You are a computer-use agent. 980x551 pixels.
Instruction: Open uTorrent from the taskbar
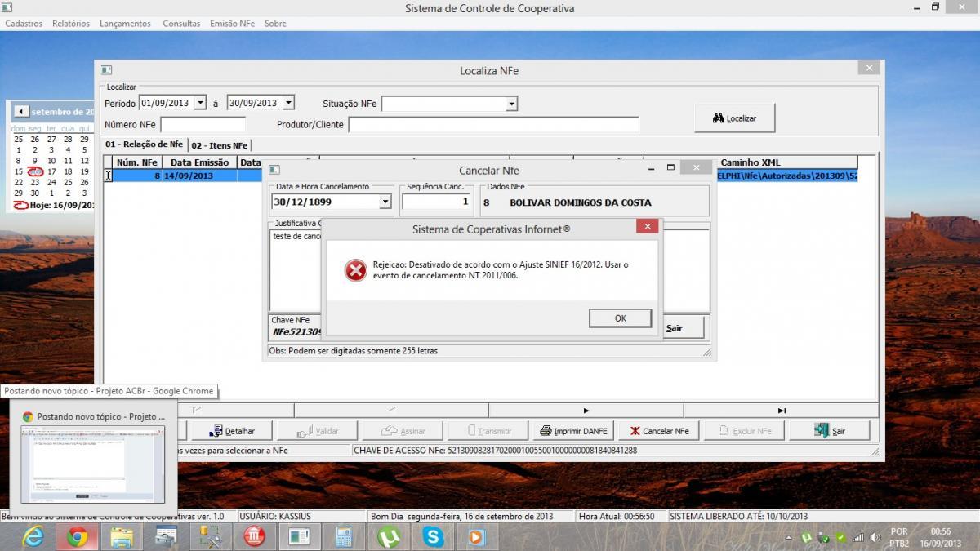click(x=389, y=536)
